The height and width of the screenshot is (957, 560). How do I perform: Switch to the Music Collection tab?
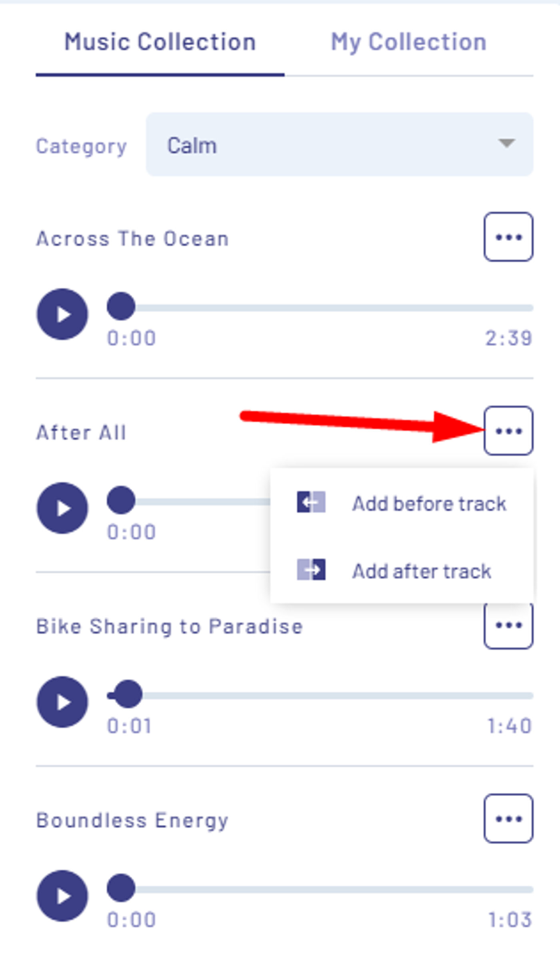click(160, 42)
